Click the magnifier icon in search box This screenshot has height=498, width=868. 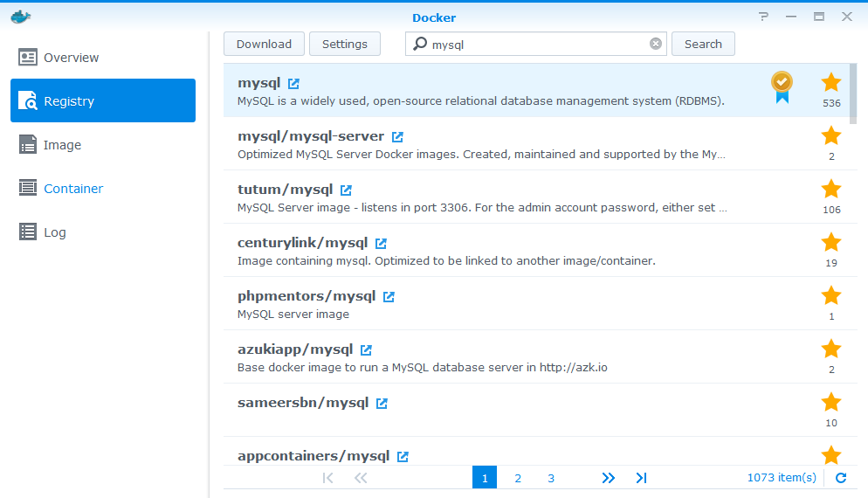[420, 43]
